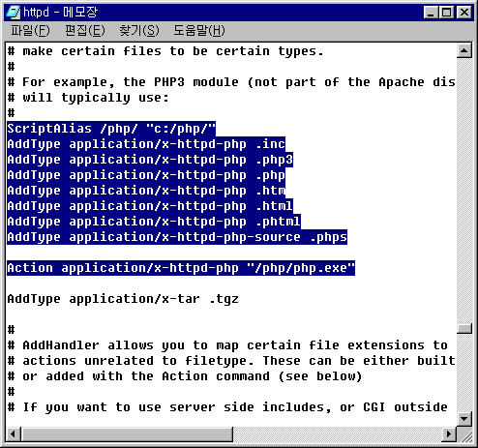Place cursor on the AddType .tgz line
The image size is (478, 448).
(123, 299)
